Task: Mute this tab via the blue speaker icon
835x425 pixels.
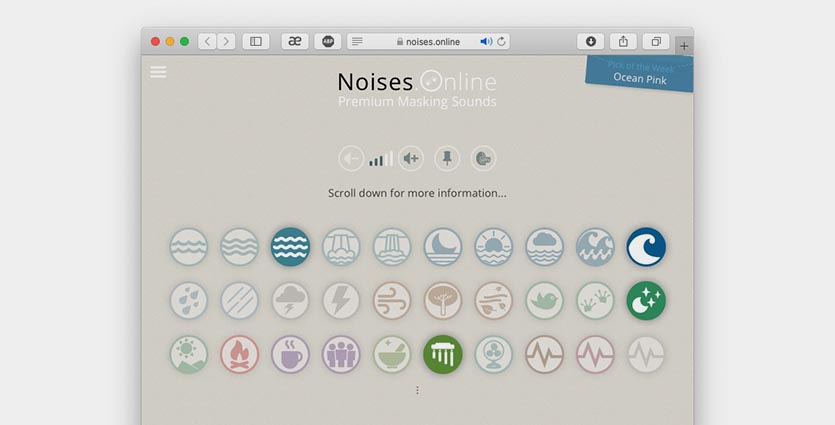Action: click(486, 42)
